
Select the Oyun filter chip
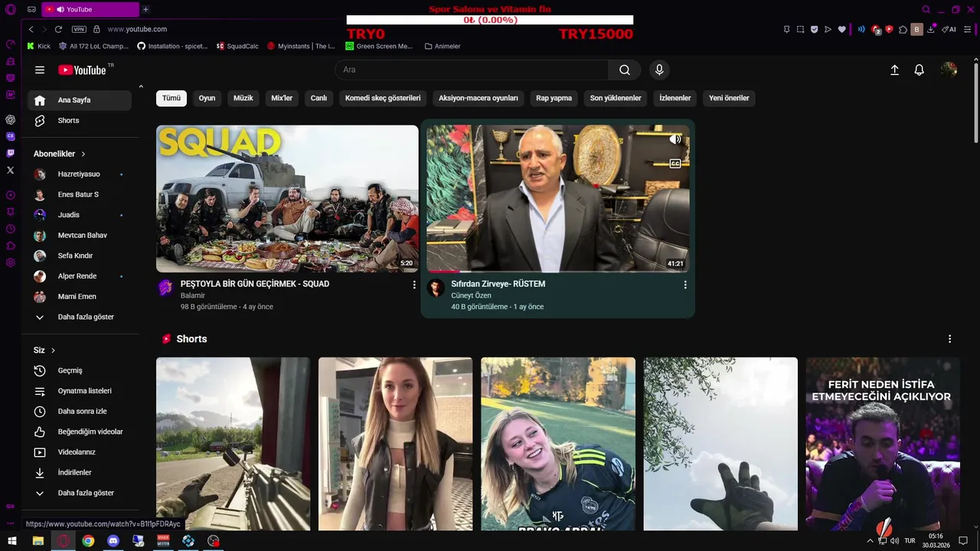point(207,98)
